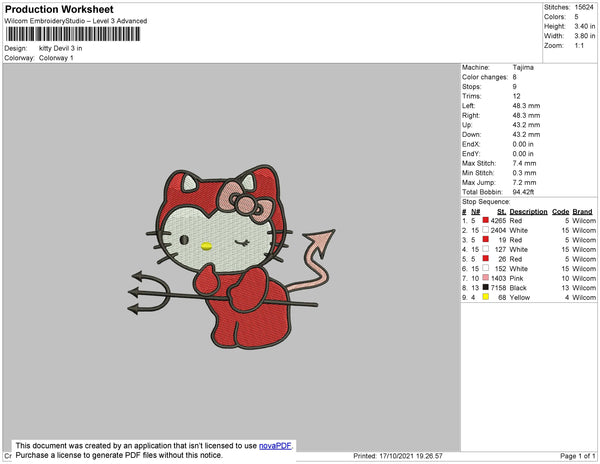Select the 'Colorway 1' value
The width and height of the screenshot is (600, 464).
pyautogui.click(x=56, y=58)
